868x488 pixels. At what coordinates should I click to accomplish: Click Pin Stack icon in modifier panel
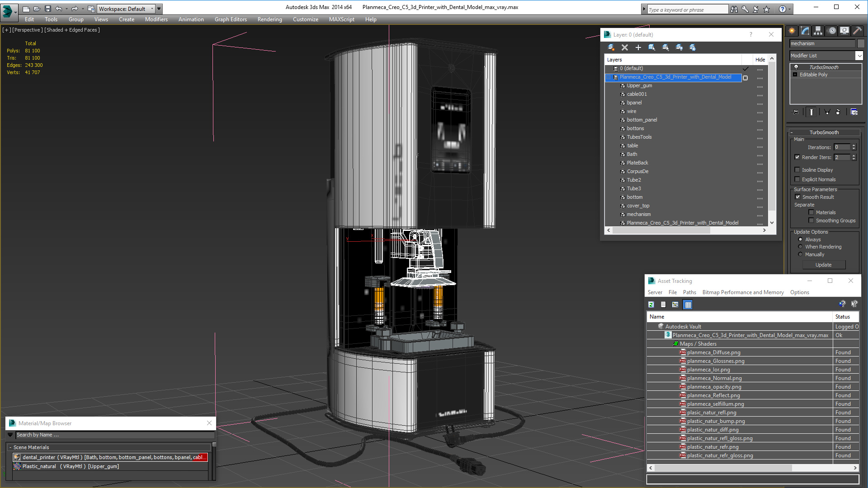pos(796,112)
